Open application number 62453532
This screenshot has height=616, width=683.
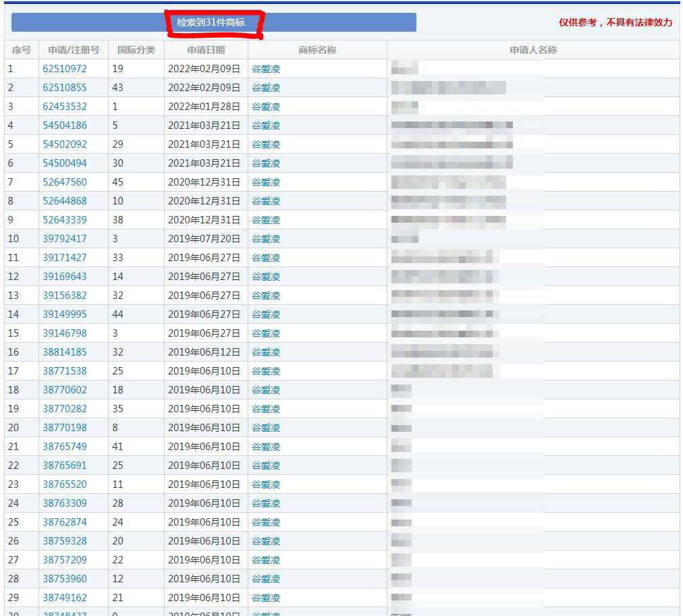pos(65,107)
